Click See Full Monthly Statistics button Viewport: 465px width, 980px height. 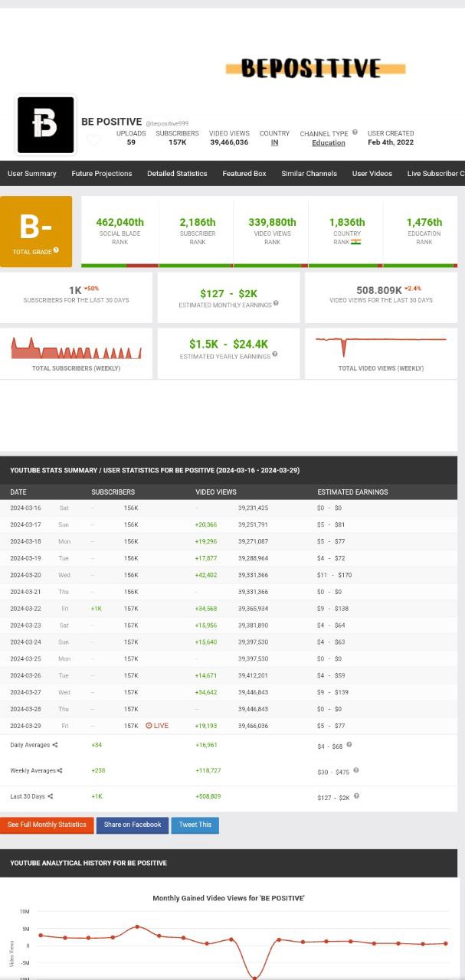(47, 825)
